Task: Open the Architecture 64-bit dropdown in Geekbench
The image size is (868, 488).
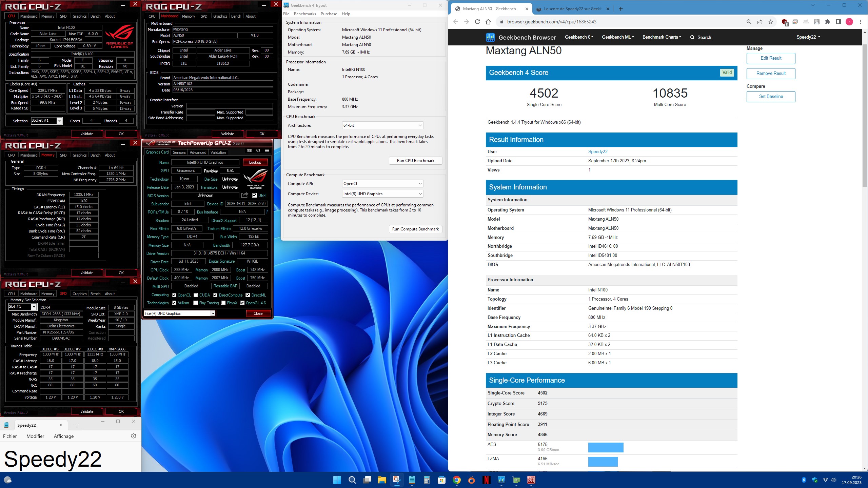Action: pos(382,125)
